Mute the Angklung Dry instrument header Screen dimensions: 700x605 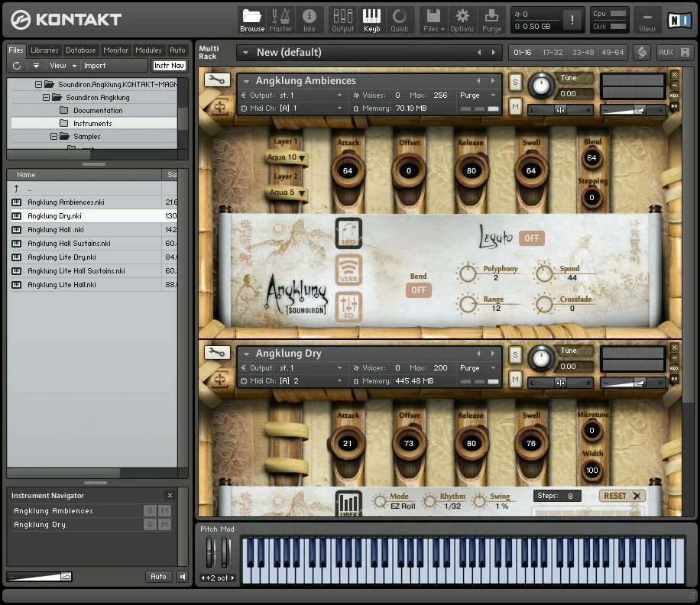(515, 379)
